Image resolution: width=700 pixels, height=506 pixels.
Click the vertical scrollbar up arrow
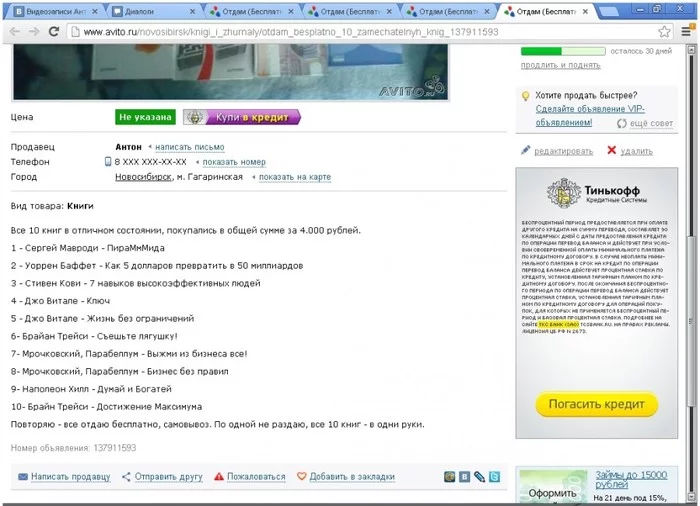coord(692,50)
